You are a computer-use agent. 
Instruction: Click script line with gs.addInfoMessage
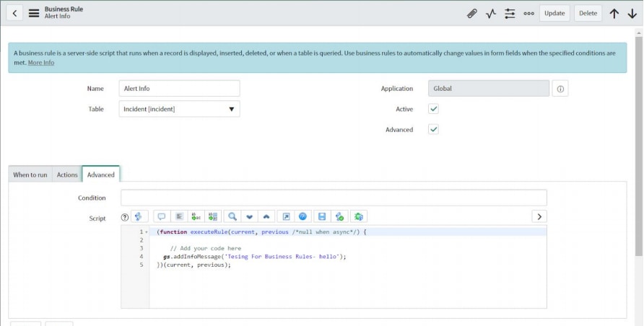(255, 257)
